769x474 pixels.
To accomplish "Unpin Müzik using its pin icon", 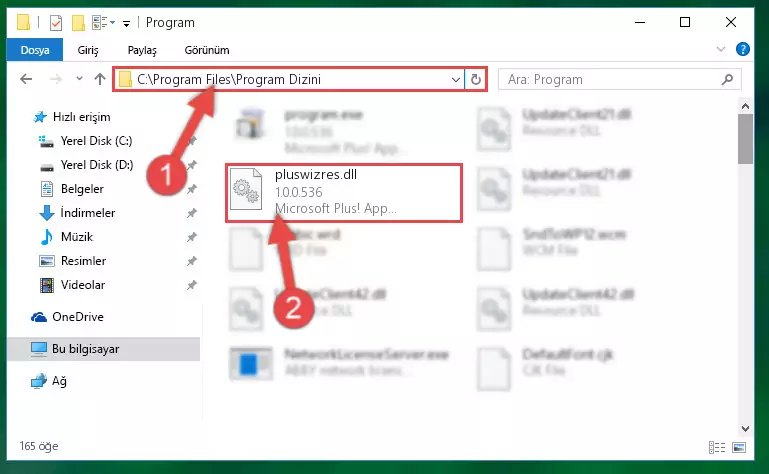I will (192, 237).
